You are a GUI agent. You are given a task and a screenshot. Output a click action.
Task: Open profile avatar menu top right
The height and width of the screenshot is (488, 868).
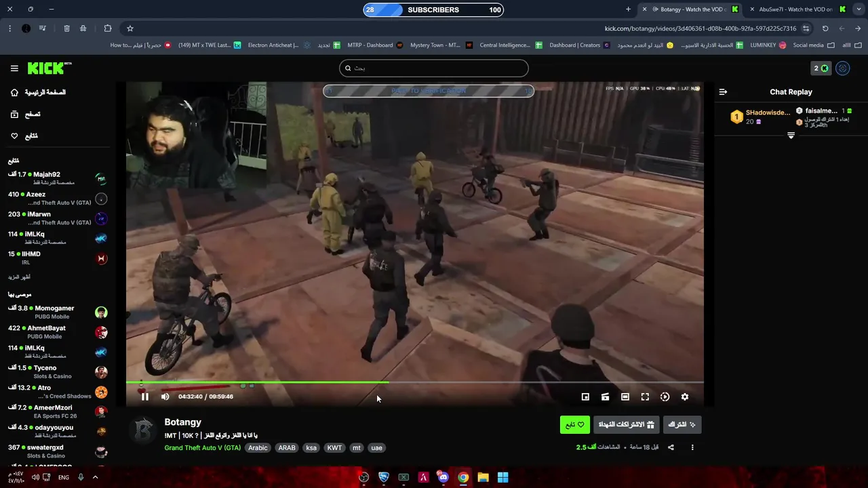843,68
